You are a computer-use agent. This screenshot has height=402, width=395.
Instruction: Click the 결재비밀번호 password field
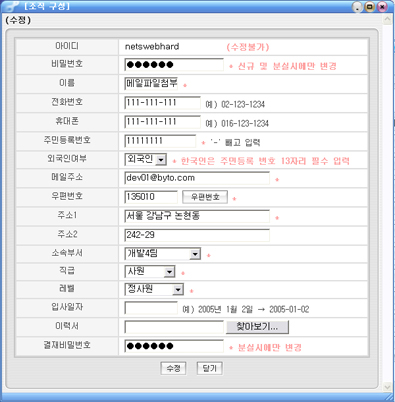[174, 346]
